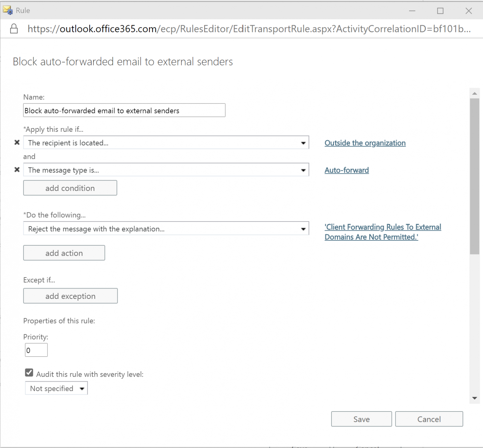Open the recipient is located dropdown
The image size is (483, 448).
[x=303, y=143]
